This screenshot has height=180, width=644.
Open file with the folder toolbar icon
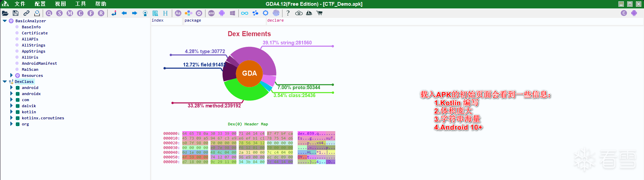click(x=5, y=13)
